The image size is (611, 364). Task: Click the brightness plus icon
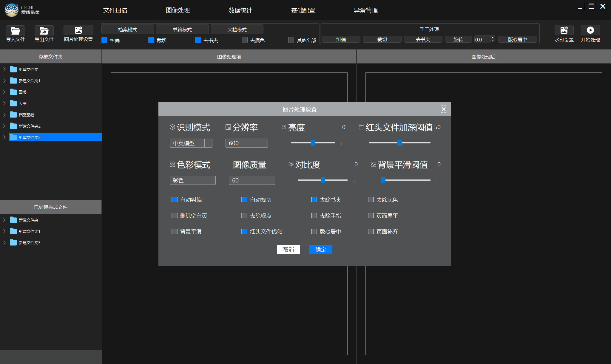pyautogui.click(x=342, y=144)
